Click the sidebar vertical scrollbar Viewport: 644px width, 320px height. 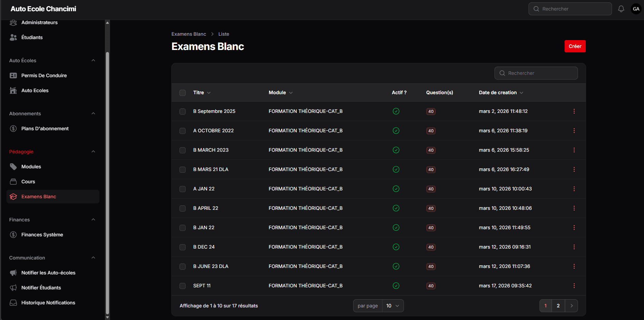tap(107, 184)
